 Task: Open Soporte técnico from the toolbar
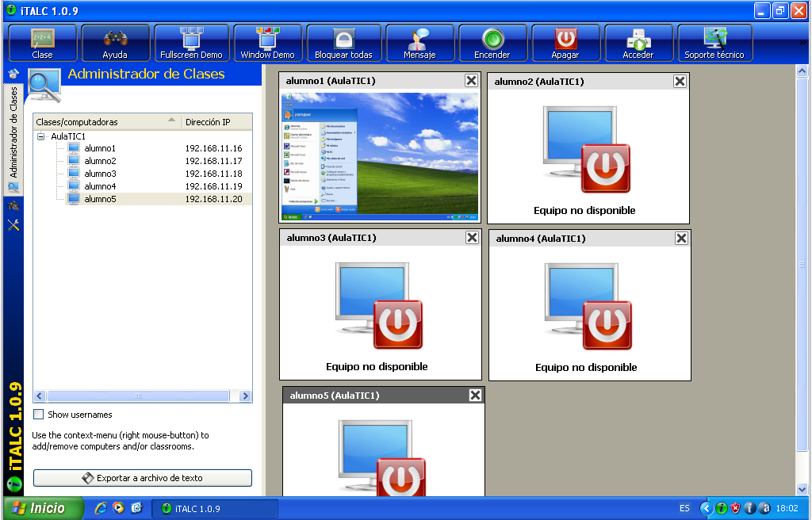click(714, 43)
